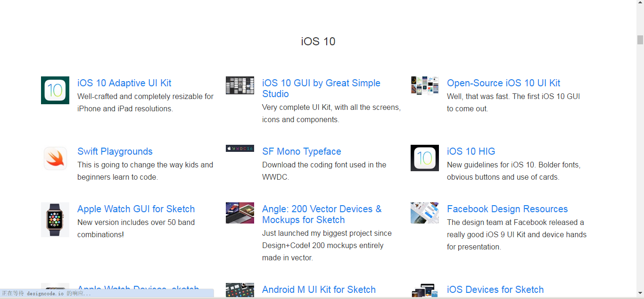Click the Android M UI Kit thumbnail
This screenshot has width=644, height=299.
pyautogui.click(x=240, y=290)
